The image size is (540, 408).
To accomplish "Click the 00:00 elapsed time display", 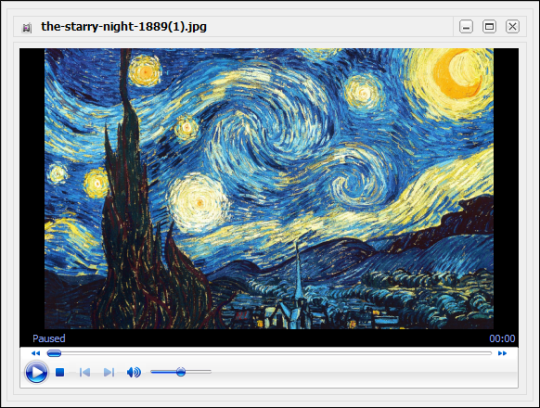I will click(502, 339).
